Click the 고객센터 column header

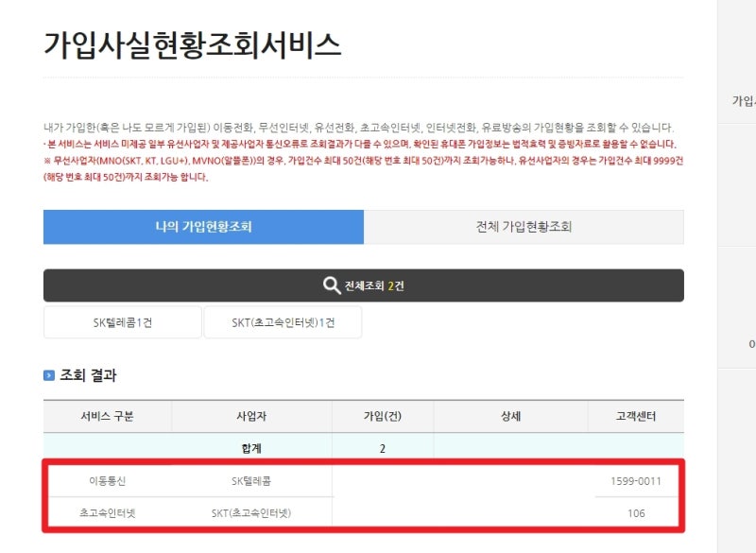pyautogui.click(x=636, y=416)
